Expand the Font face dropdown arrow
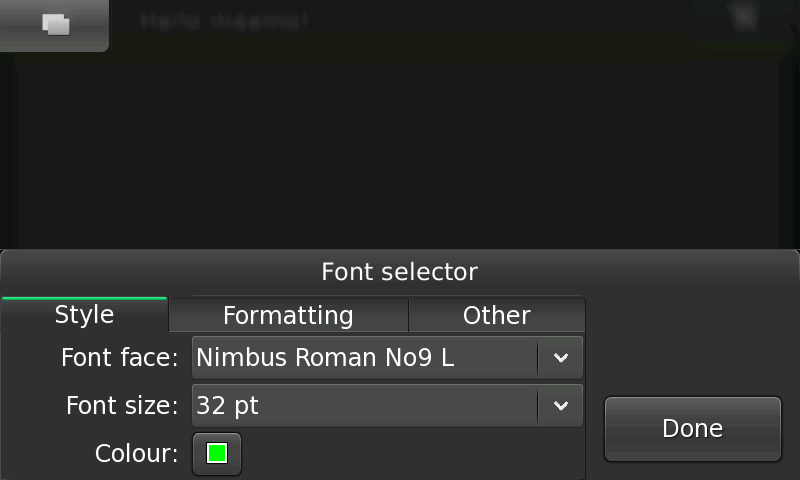 pos(560,358)
